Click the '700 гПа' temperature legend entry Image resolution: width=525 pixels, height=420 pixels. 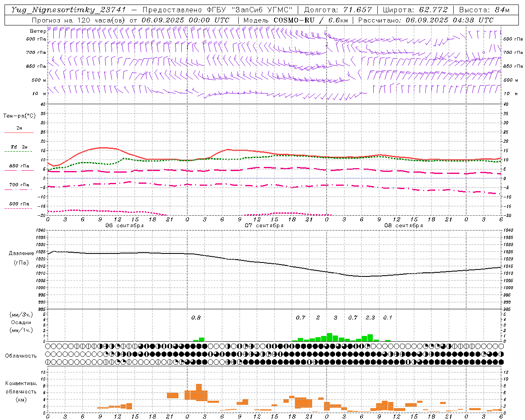point(19,185)
